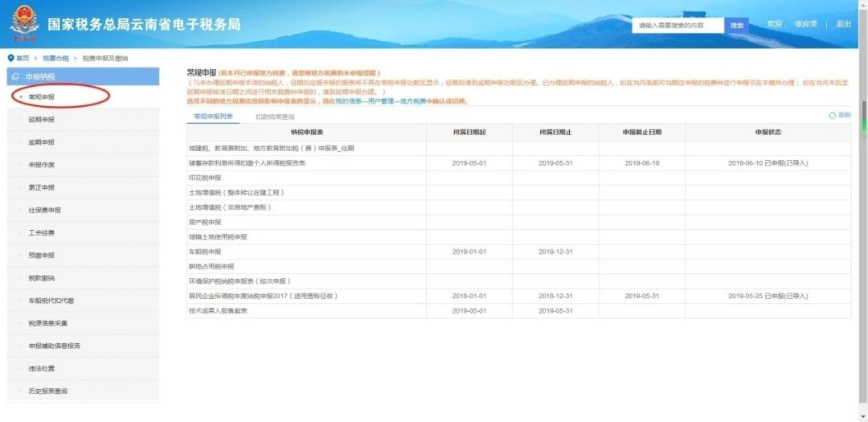Click 所属日期起 column header
This screenshot has width=868, height=422.
(469, 133)
